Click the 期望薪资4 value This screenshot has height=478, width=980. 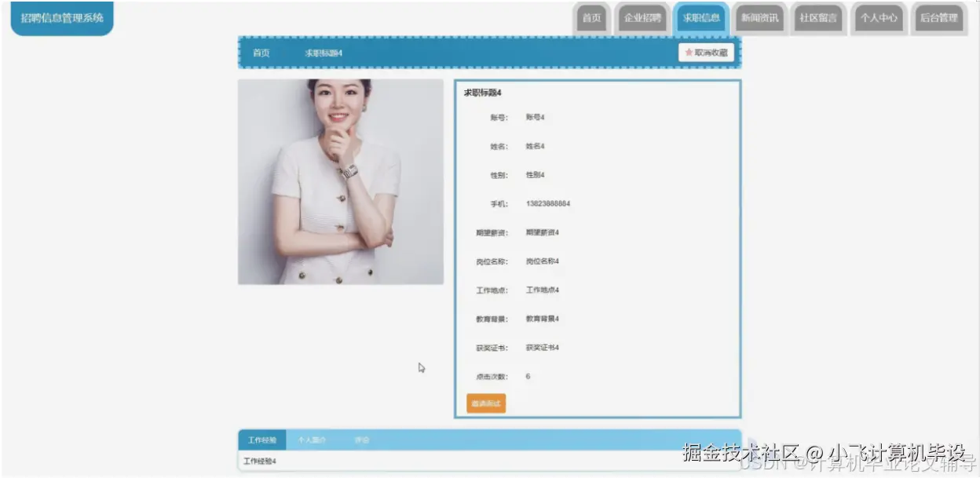(542, 232)
